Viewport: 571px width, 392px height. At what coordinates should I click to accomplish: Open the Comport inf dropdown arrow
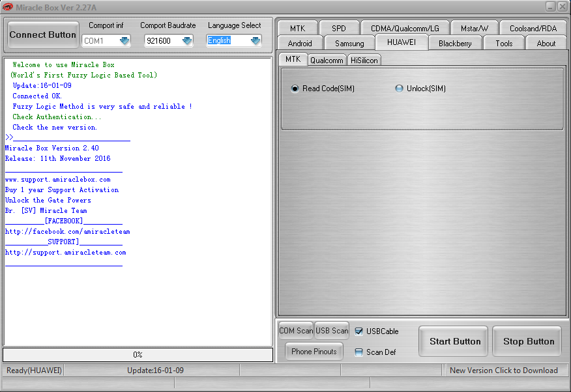(124, 40)
